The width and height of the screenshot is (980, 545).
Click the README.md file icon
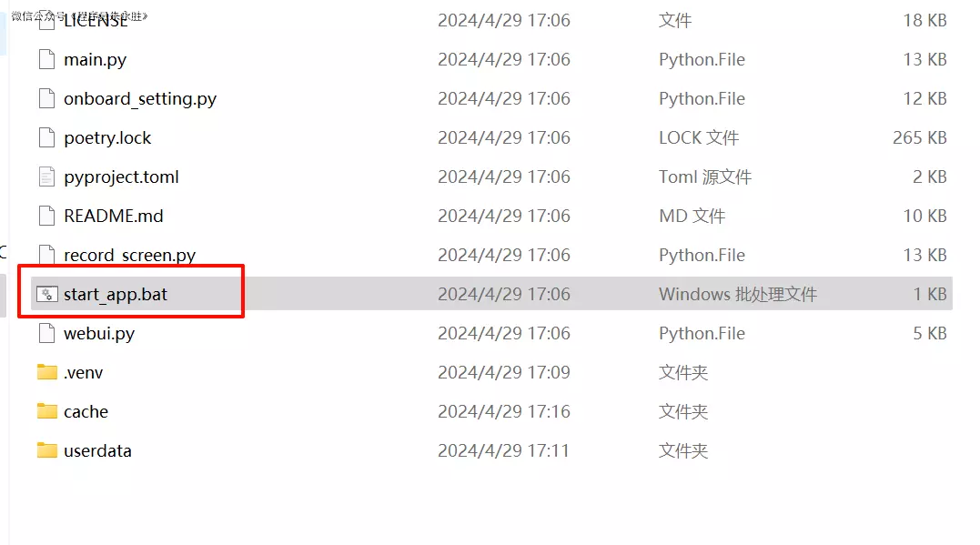47,217
